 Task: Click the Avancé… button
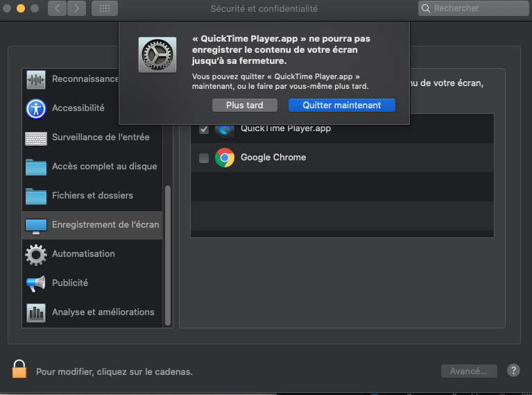(x=469, y=371)
